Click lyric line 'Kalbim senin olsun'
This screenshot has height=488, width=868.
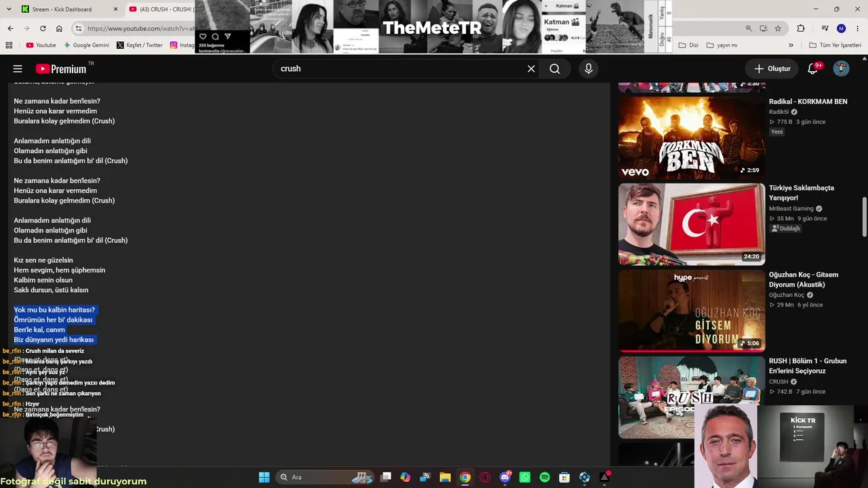tap(43, 280)
